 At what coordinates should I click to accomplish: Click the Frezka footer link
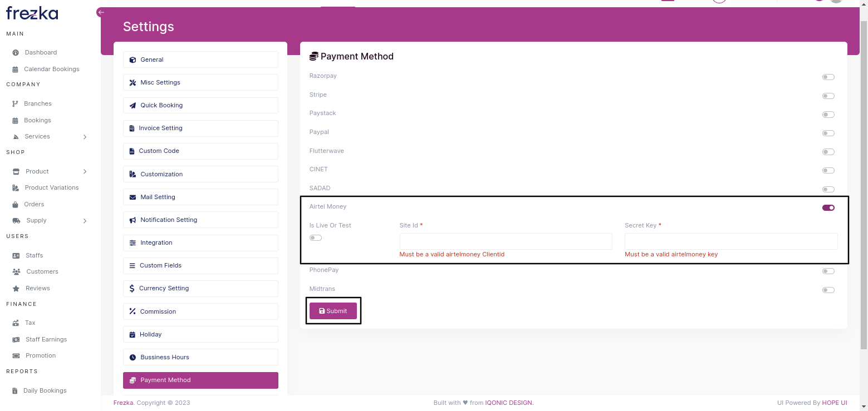tap(124, 403)
